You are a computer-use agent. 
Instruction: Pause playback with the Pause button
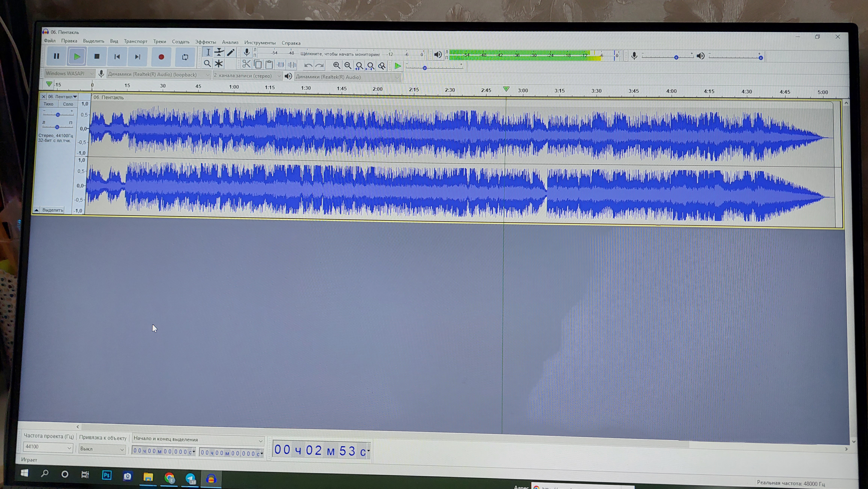pyautogui.click(x=56, y=56)
